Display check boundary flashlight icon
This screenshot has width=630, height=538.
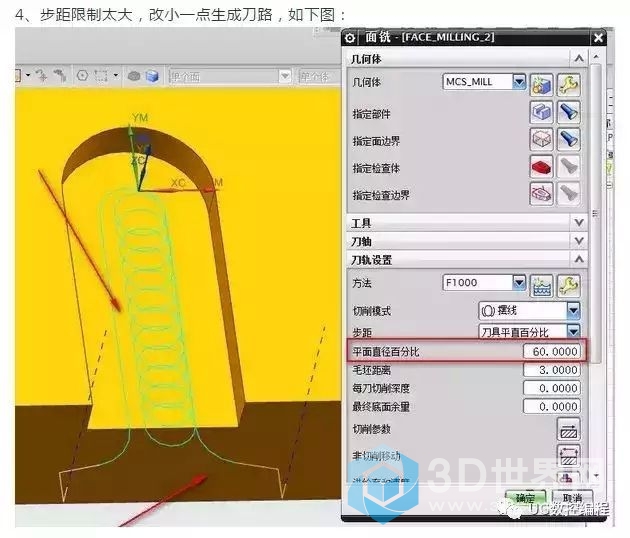coord(569,194)
